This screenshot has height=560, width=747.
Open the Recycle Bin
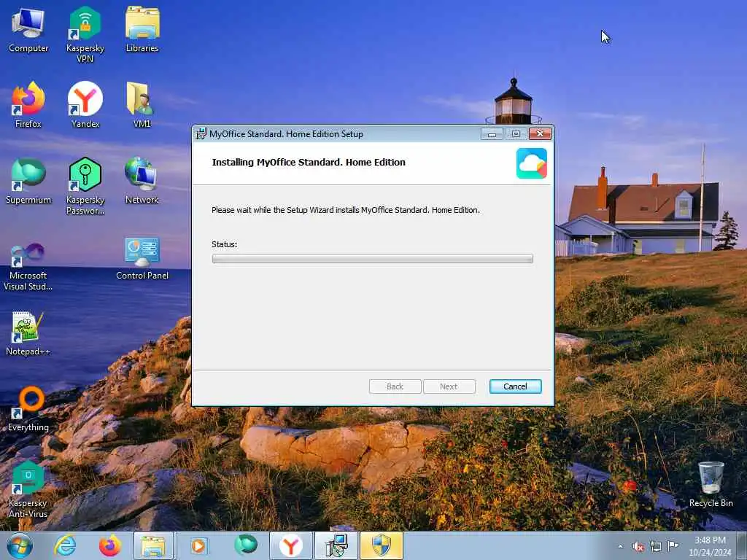(711, 485)
